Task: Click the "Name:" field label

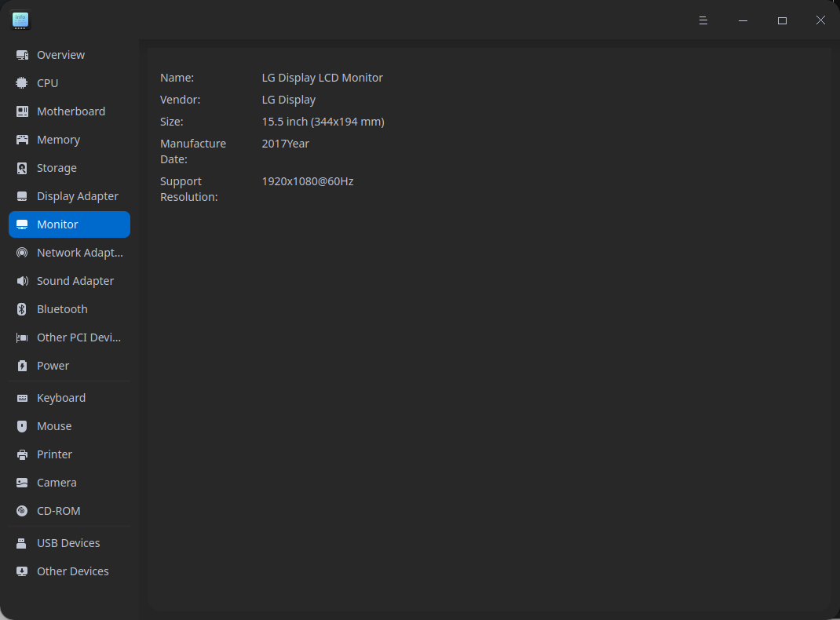Action: [177, 78]
